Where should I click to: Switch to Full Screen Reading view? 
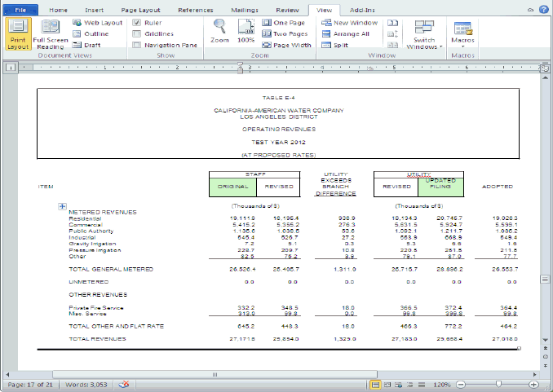pos(50,34)
